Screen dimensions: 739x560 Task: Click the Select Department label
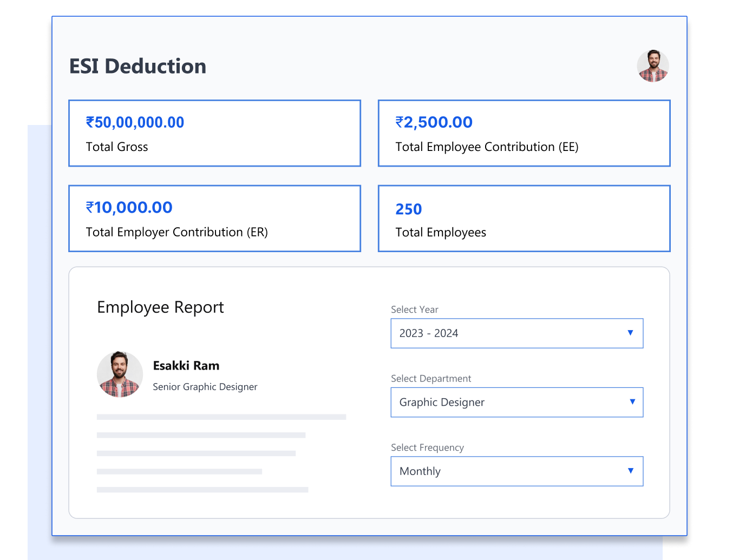pyautogui.click(x=431, y=379)
